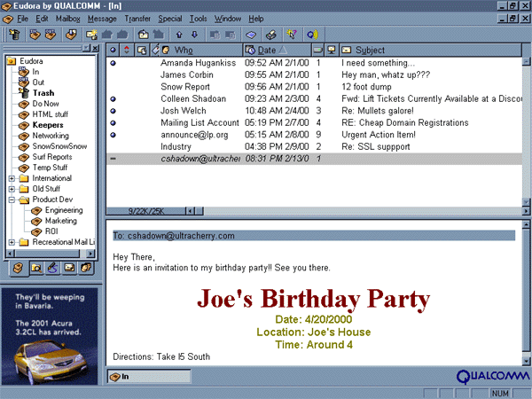Close the mailboxes side panel
Image resolution: width=532 pixels, height=399 pixels.
coord(96,48)
